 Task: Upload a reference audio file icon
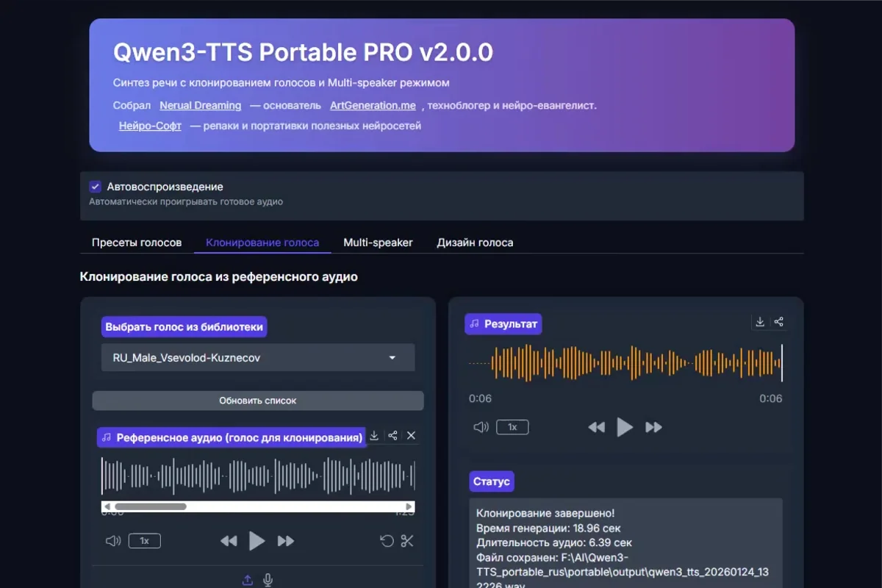click(x=248, y=580)
